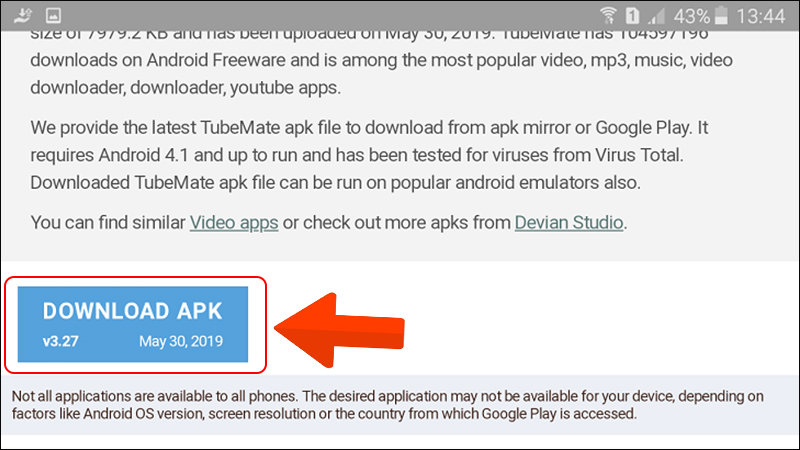This screenshot has width=800, height=450.
Task: Tap the 43% battery percentage text
Action: click(691, 16)
